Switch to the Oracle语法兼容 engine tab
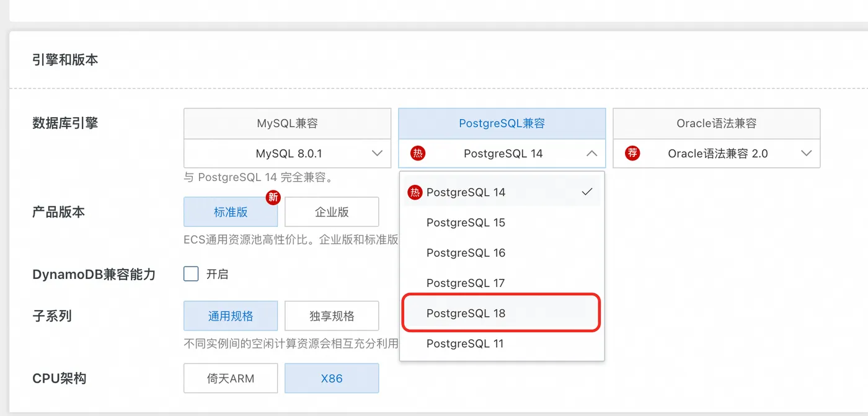The image size is (868, 416). point(716,123)
